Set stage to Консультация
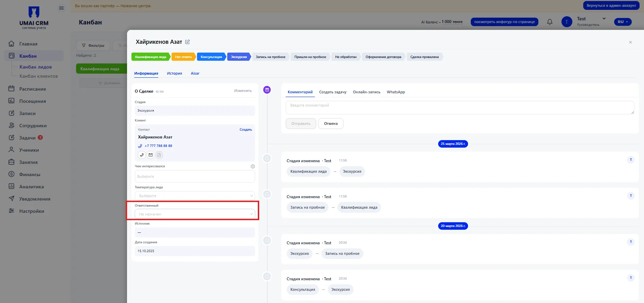The image size is (644, 303). point(211,57)
